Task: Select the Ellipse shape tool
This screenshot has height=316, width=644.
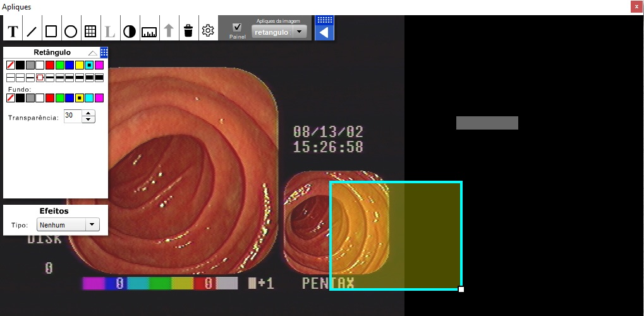Action: pyautogui.click(x=71, y=31)
